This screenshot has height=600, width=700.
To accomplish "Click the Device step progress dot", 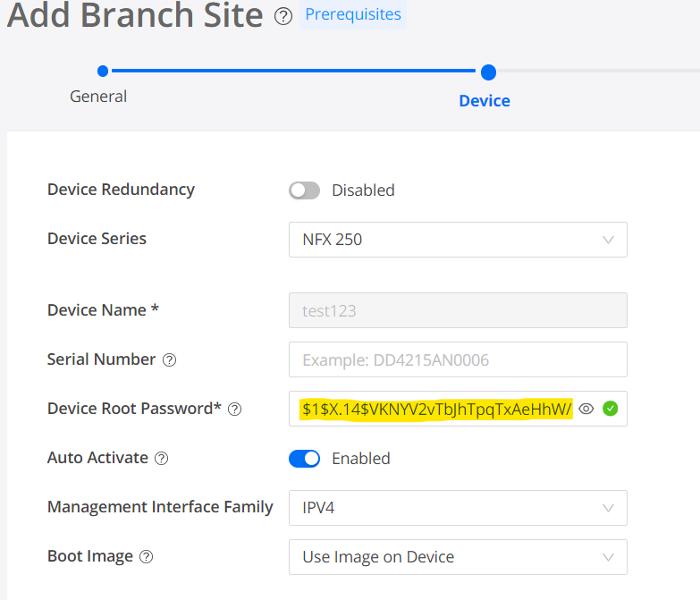I will tap(488, 72).
